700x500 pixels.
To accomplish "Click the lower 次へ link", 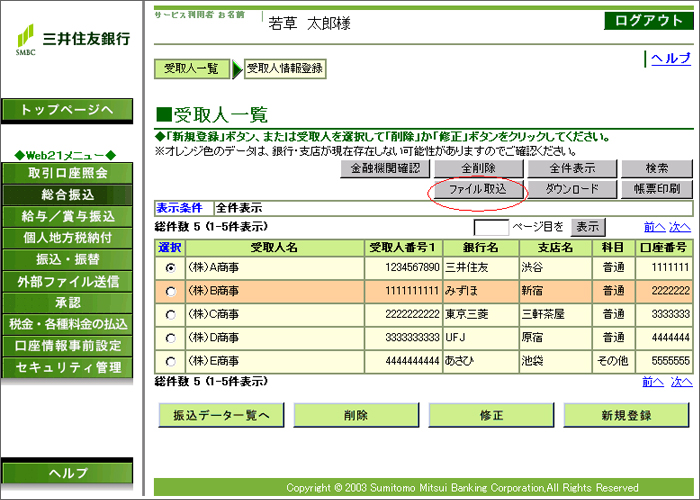I will pyautogui.click(x=682, y=382).
